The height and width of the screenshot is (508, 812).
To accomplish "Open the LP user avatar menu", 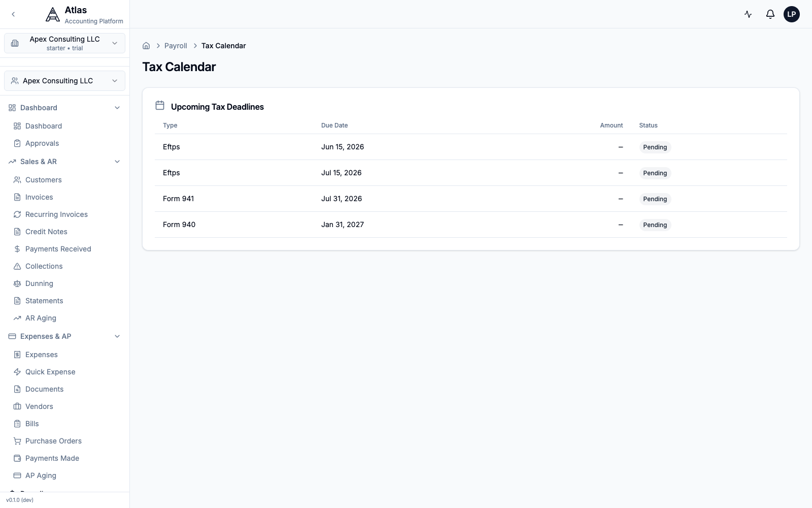I will click(792, 14).
